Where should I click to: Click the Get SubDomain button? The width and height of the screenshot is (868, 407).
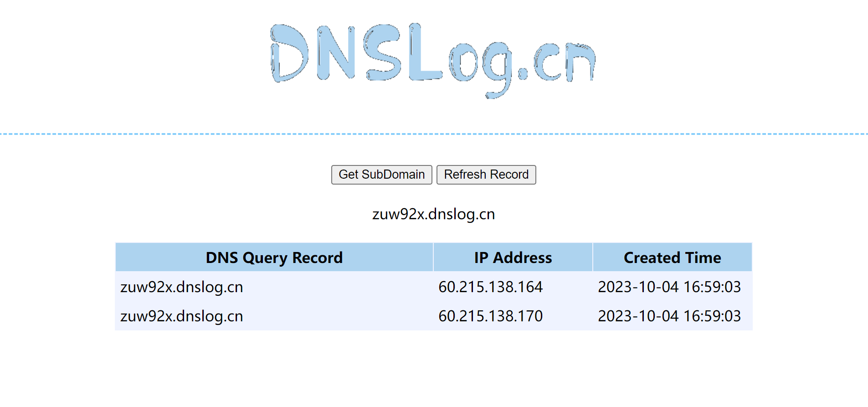[x=381, y=175]
